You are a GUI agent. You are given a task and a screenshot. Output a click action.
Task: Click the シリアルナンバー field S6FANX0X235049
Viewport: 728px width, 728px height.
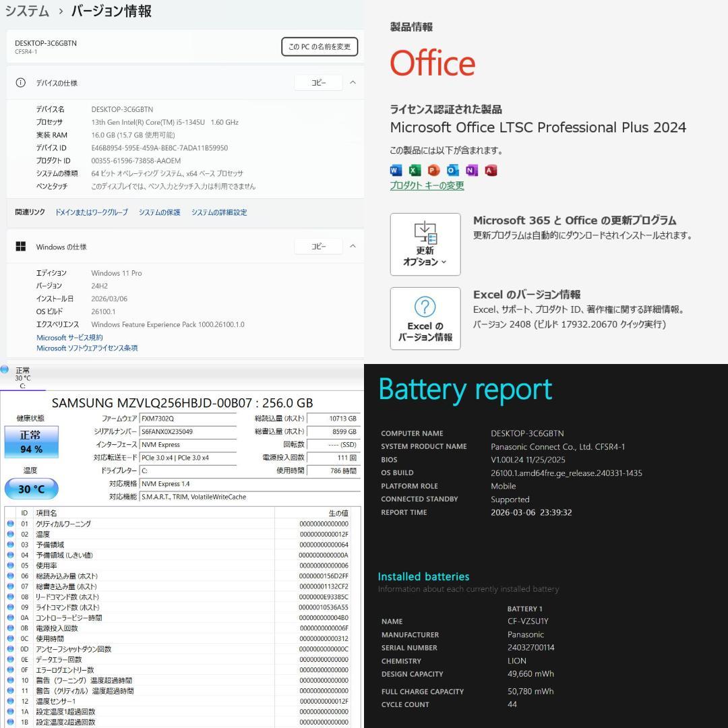pyautogui.click(x=187, y=431)
